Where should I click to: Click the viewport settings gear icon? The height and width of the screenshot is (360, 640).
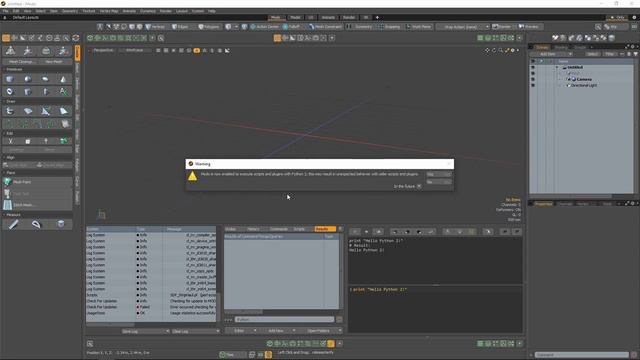(513, 50)
